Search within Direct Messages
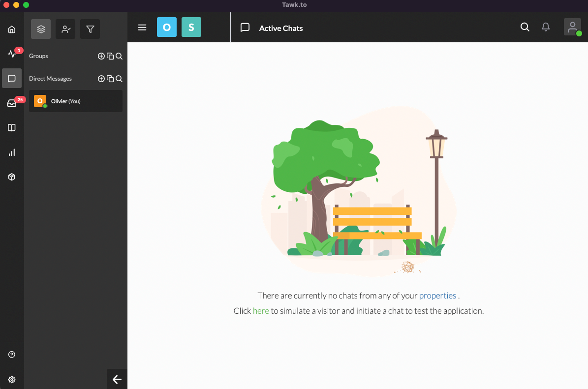588x389 pixels. point(119,79)
